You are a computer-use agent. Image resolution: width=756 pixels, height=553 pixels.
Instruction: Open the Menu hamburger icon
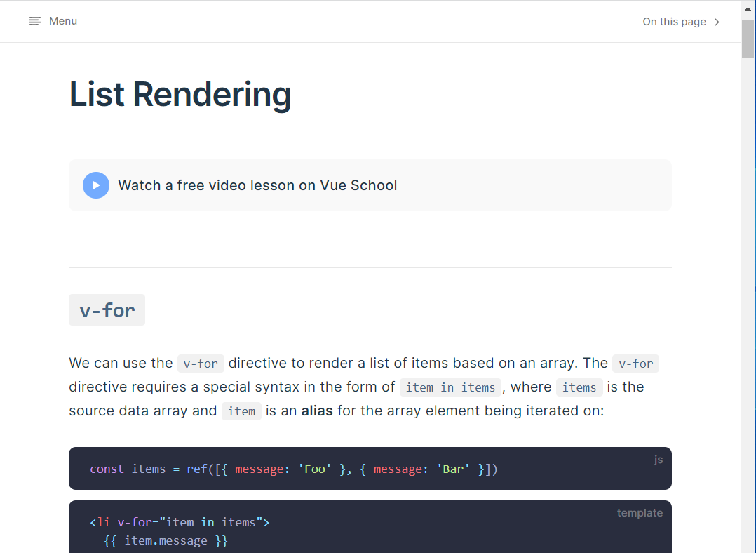coord(35,21)
